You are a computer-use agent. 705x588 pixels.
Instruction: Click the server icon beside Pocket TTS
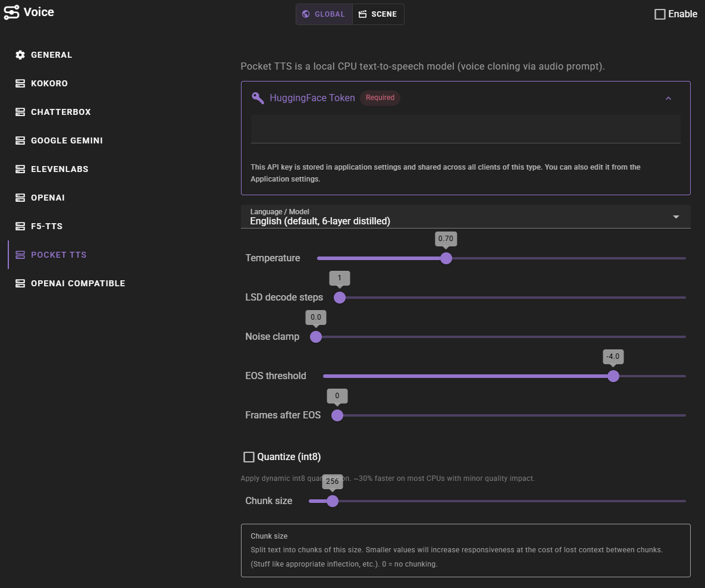(x=20, y=255)
